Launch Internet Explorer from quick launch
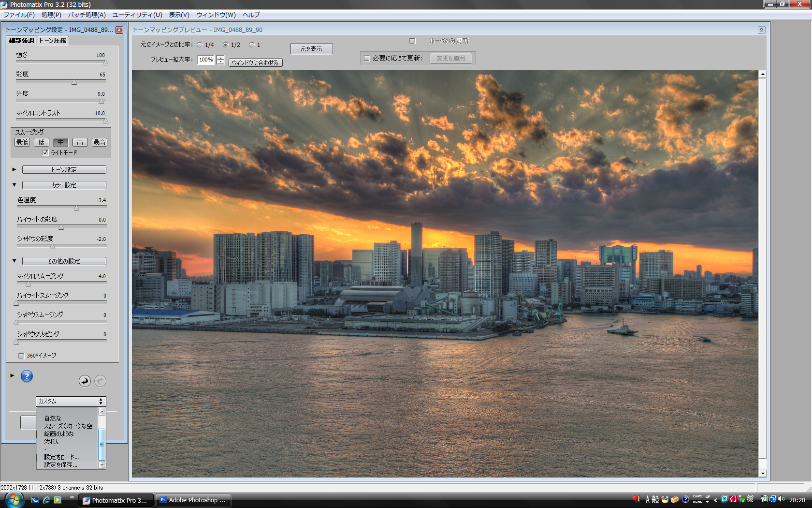812x508 pixels. [46, 500]
